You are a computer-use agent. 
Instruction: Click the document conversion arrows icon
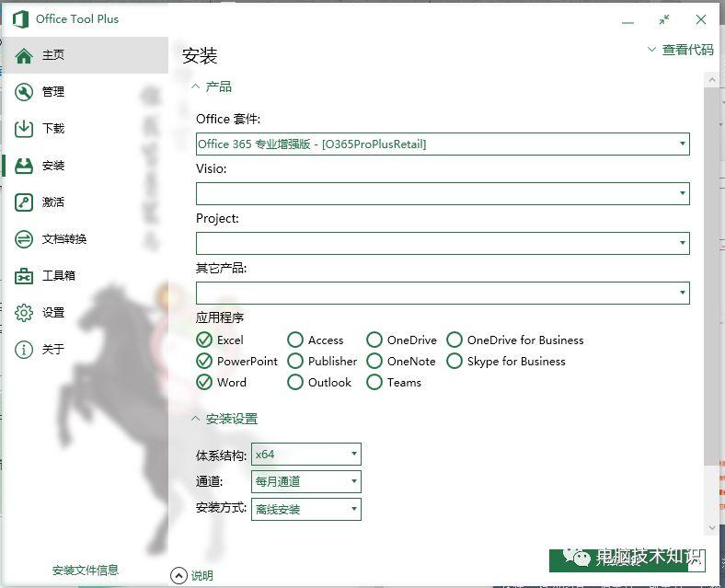pyautogui.click(x=24, y=239)
